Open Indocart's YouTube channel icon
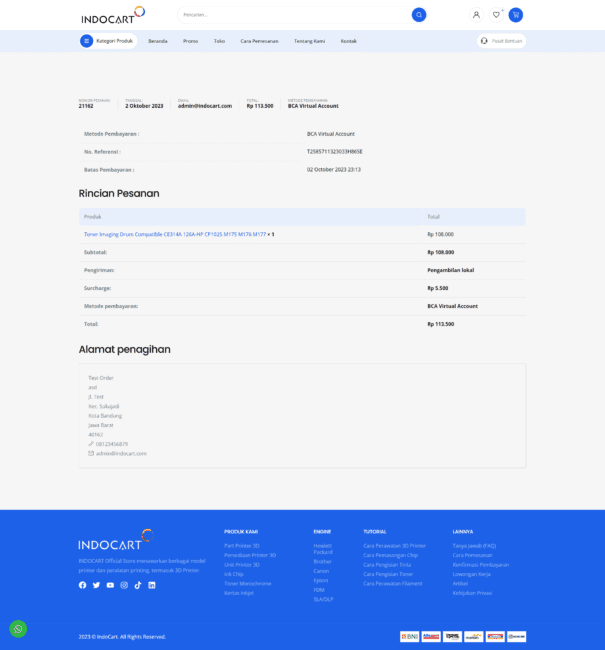The width and height of the screenshot is (605, 650). (x=110, y=585)
